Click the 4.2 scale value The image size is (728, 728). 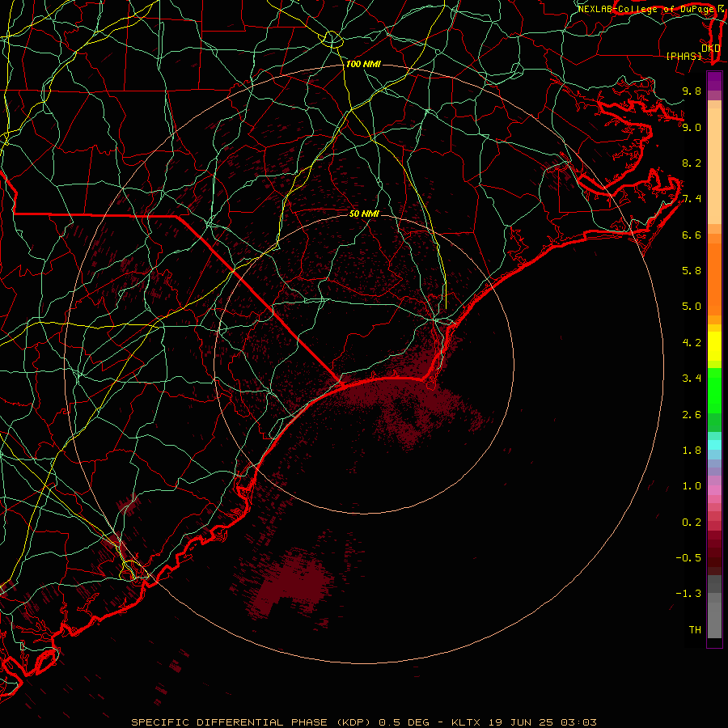(692, 343)
